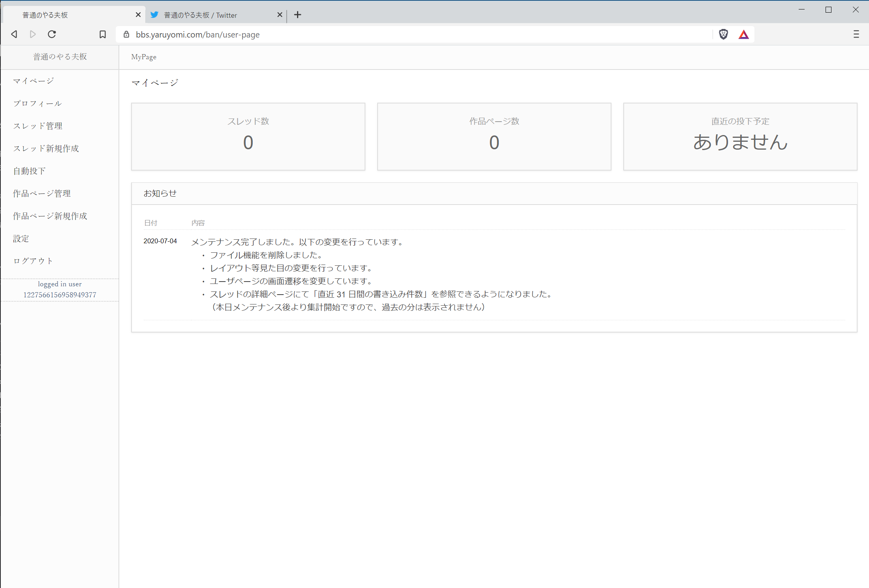
Task: Bookmark this page via the bookmark icon
Action: pos(103,34)
